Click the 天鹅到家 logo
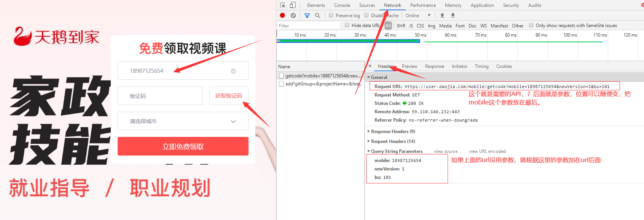This screenshot has width=644, height=220. pyautogui.click(x=56, y=37)
